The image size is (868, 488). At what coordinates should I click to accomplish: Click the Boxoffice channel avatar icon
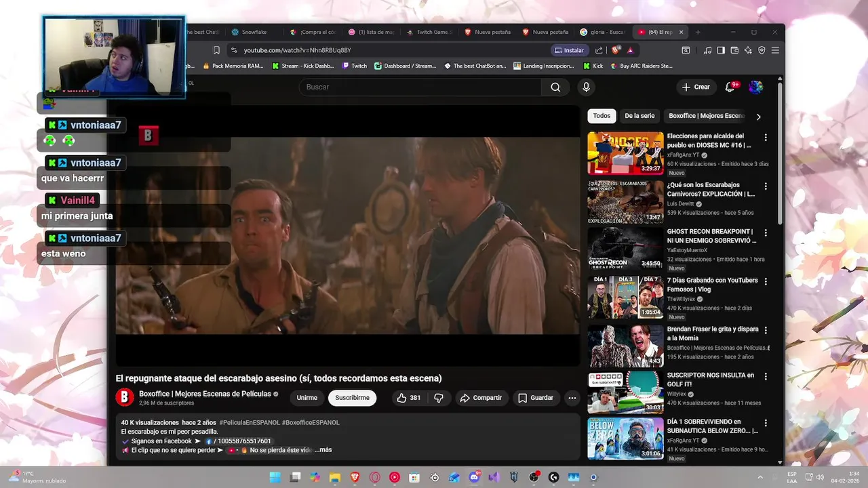[x=125, y=398]
